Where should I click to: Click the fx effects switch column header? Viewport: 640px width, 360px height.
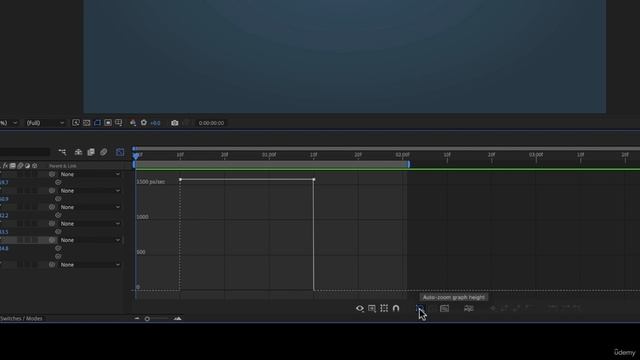click(x=5, y=166)
